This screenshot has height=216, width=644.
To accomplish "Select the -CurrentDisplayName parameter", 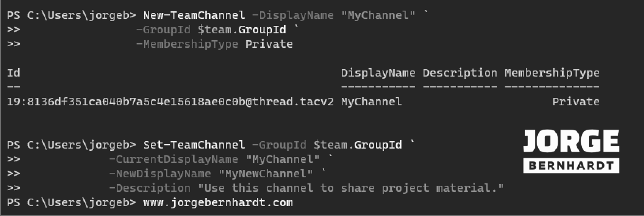I will pos(174,159).
